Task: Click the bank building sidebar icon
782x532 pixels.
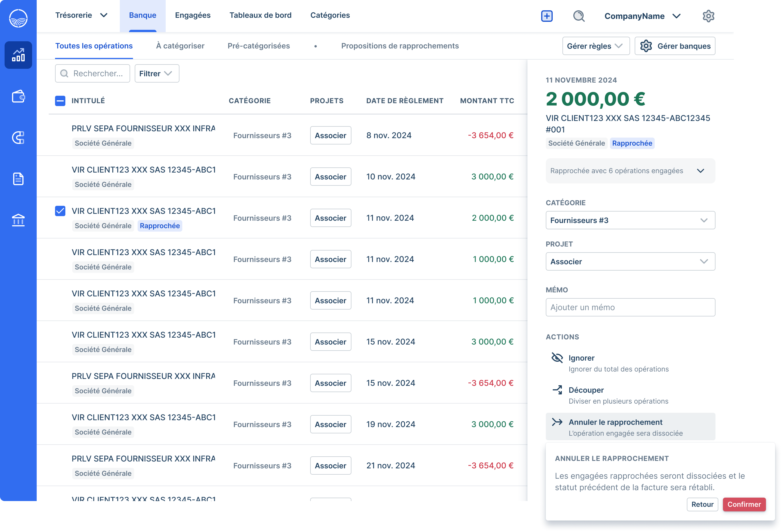Action: [18, 220]
